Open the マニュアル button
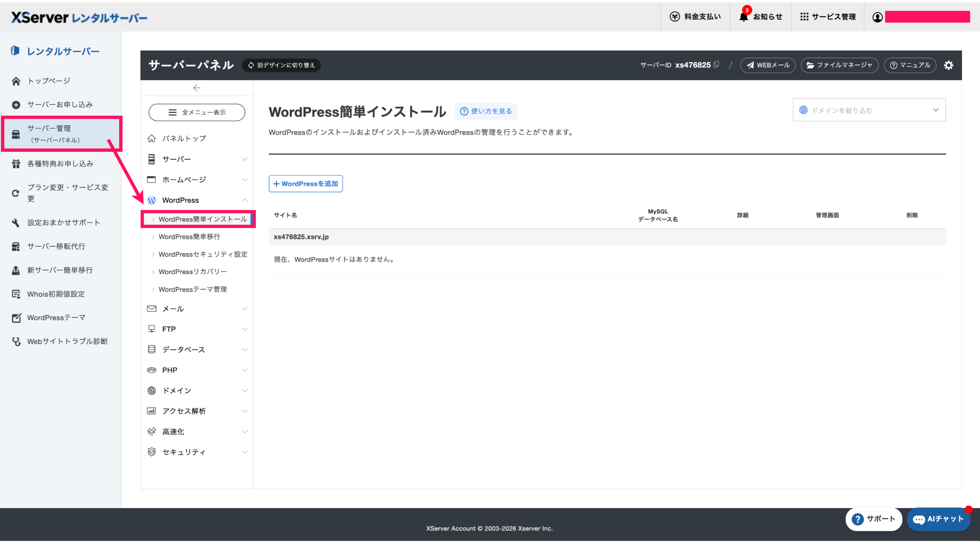Viewport: 980px width, 542px height. pyautogui.click(x=910, y=65)
